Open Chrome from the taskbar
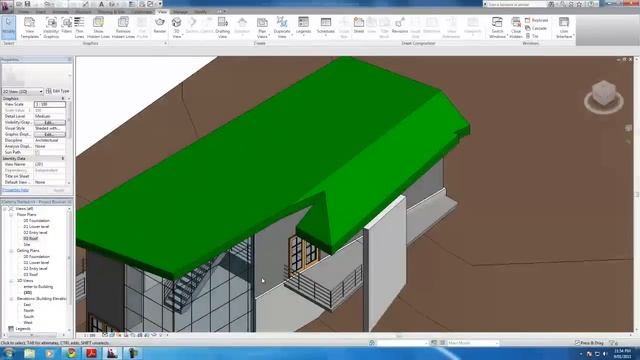The image size is (640, 360). 71,353
